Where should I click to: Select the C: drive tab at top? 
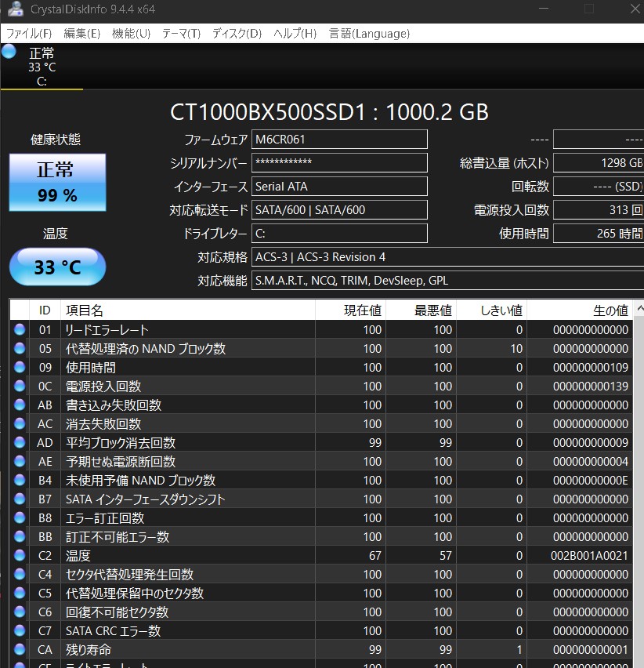click(42, 67)
